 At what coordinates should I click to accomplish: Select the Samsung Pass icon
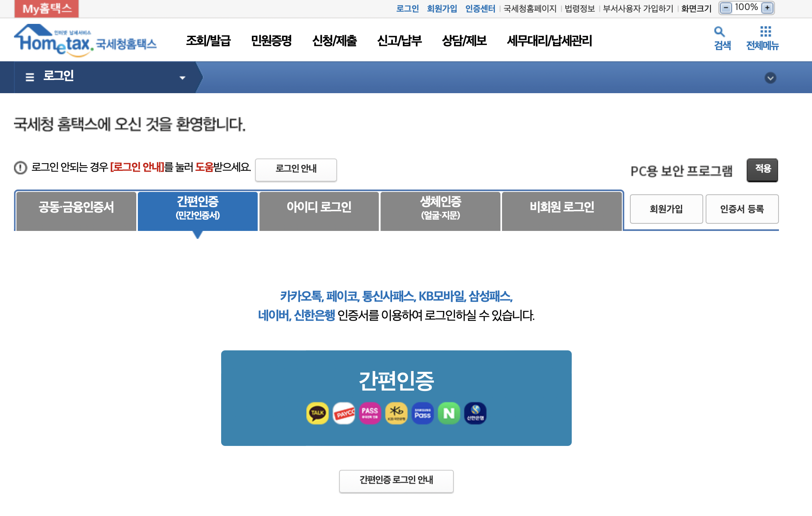pyautogui.click(x=423, y=413)
